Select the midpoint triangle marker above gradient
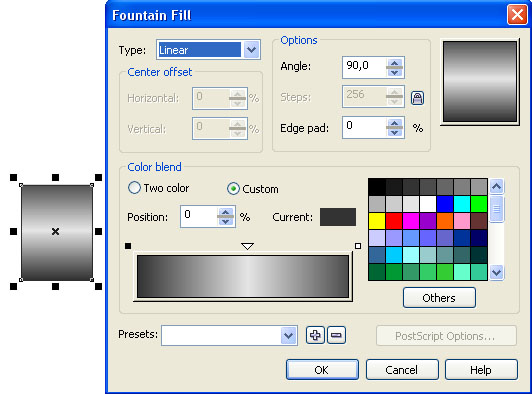The height and width of the screenshot is (394, 532). [x=247, y=246]
